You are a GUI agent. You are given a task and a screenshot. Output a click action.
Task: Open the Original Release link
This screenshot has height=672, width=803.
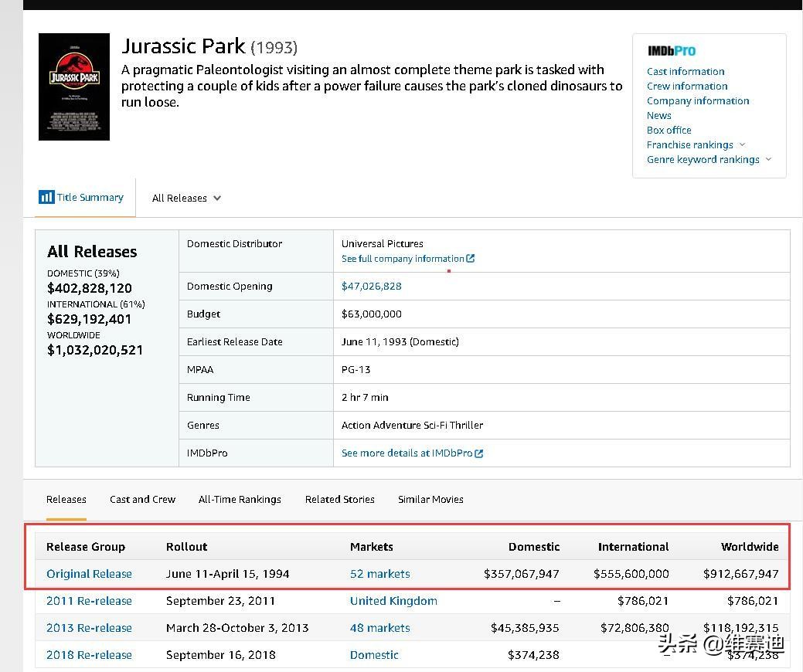(89, 574)
